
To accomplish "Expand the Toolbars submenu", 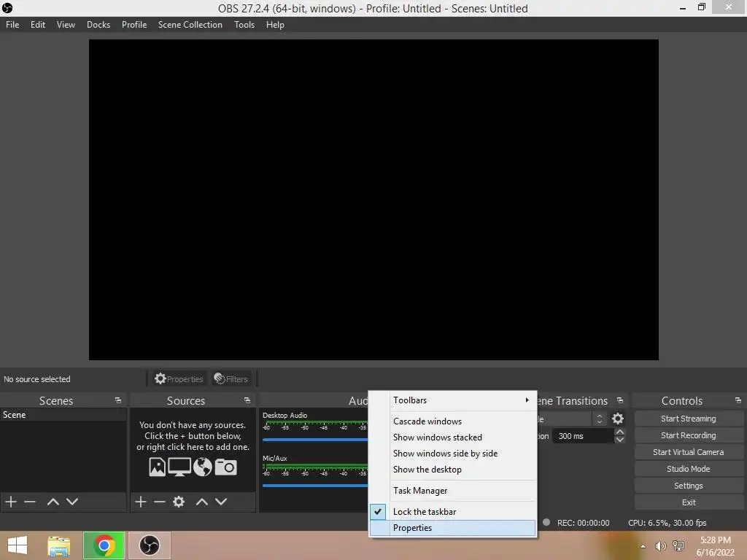I will click(452, 400).
